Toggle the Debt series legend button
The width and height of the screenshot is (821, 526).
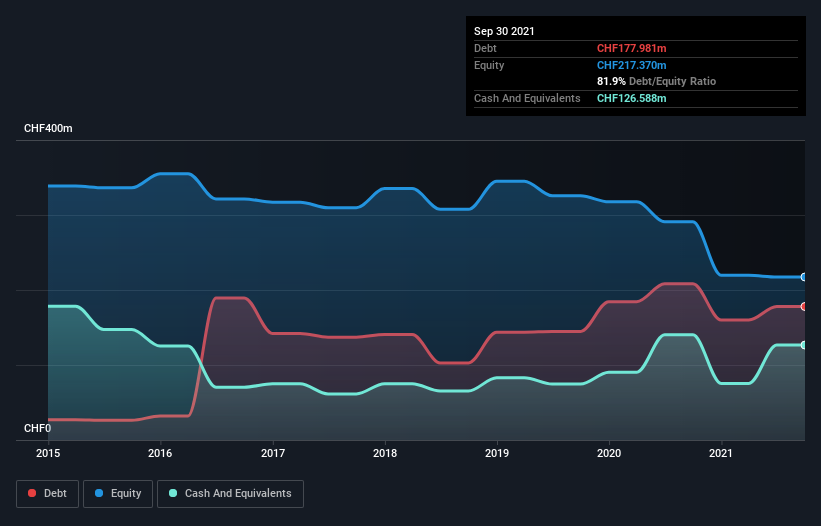point(48,494)
